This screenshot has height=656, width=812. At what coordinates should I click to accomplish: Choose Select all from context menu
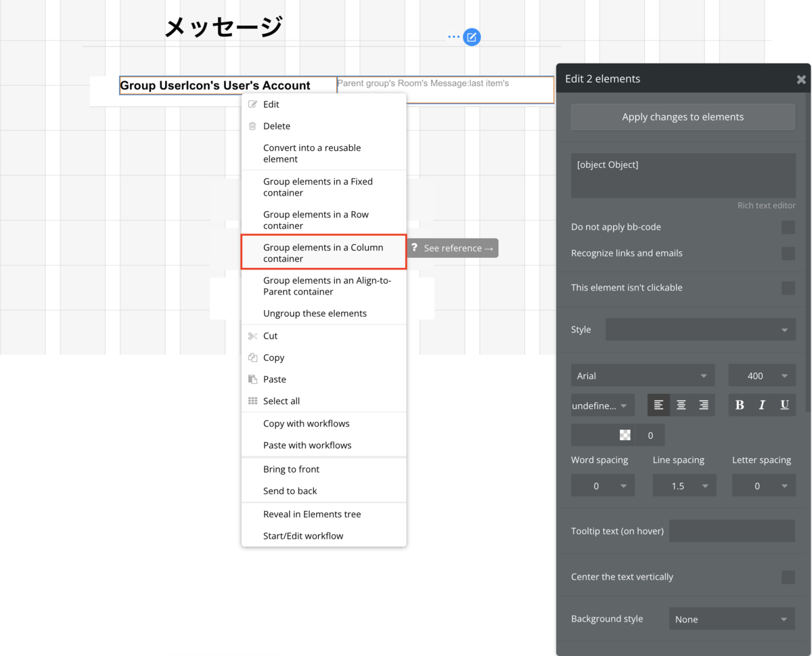pyautogui.click(x=323, y=401)
